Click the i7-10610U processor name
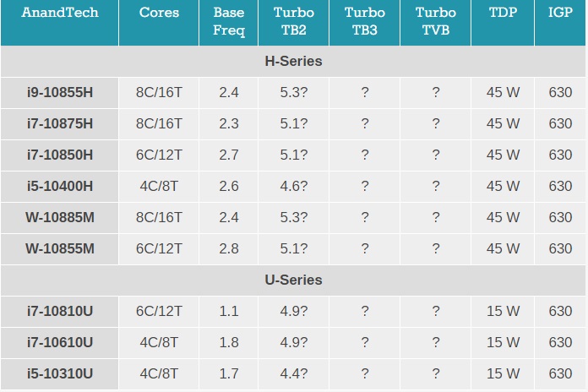This screenshot has height=392, width=588. (59, 342)
